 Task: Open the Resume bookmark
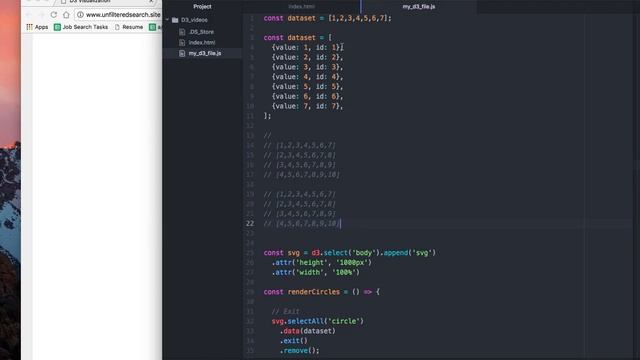[x=129, y=27]
